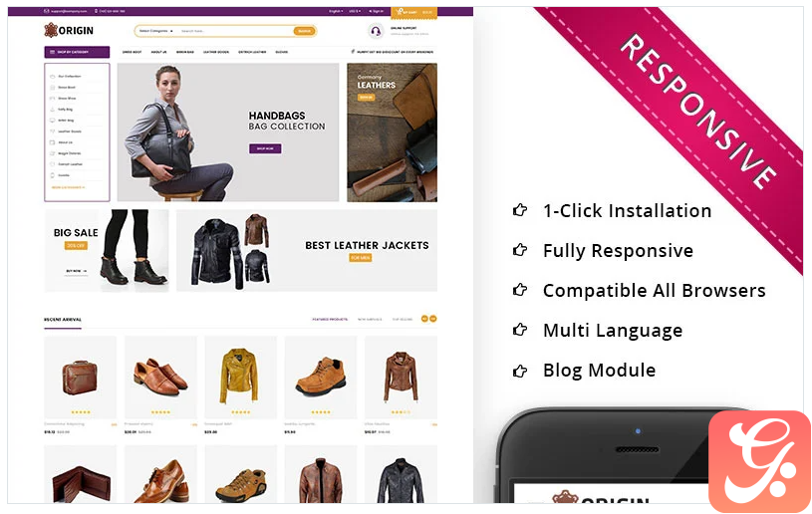
Task: Open the shopping cart in header
Action: pos(413,12)
